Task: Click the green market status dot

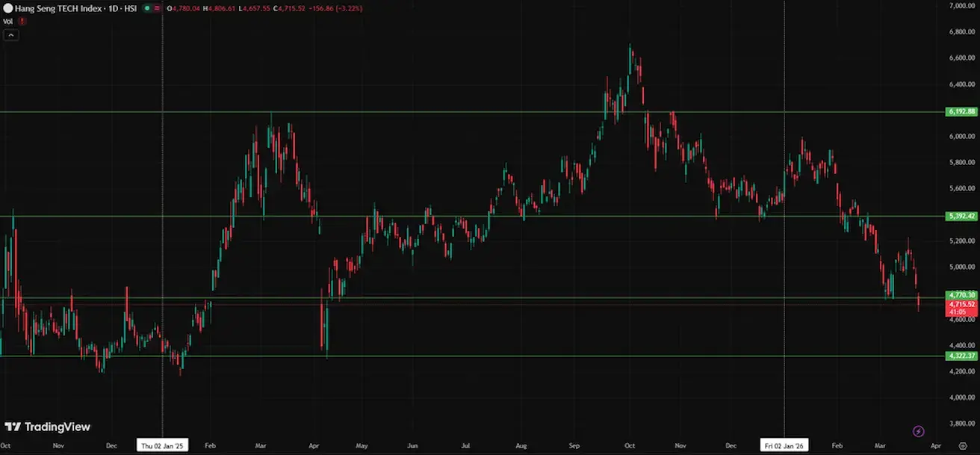Action: tap(147, 8)
